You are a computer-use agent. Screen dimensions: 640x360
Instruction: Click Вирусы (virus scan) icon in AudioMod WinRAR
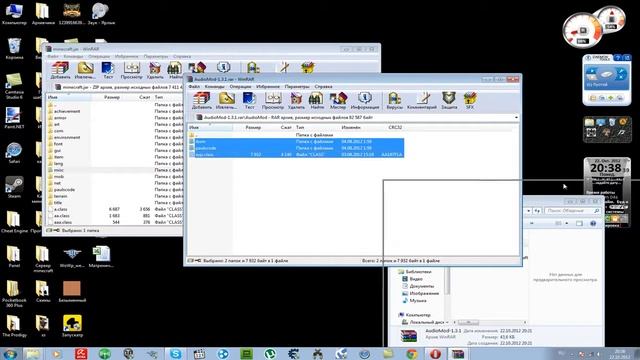tap(394, 100)
